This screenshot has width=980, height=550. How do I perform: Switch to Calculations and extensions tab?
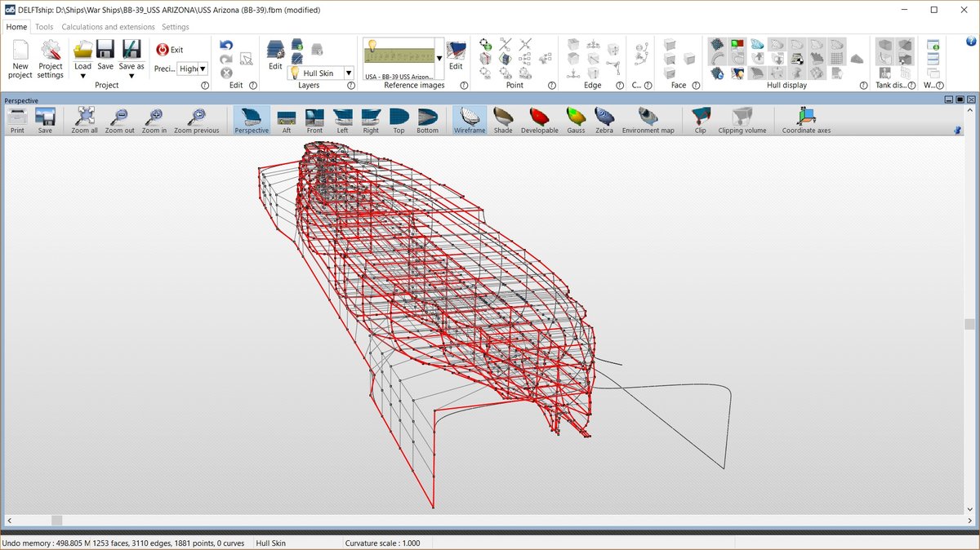(108, 27)
